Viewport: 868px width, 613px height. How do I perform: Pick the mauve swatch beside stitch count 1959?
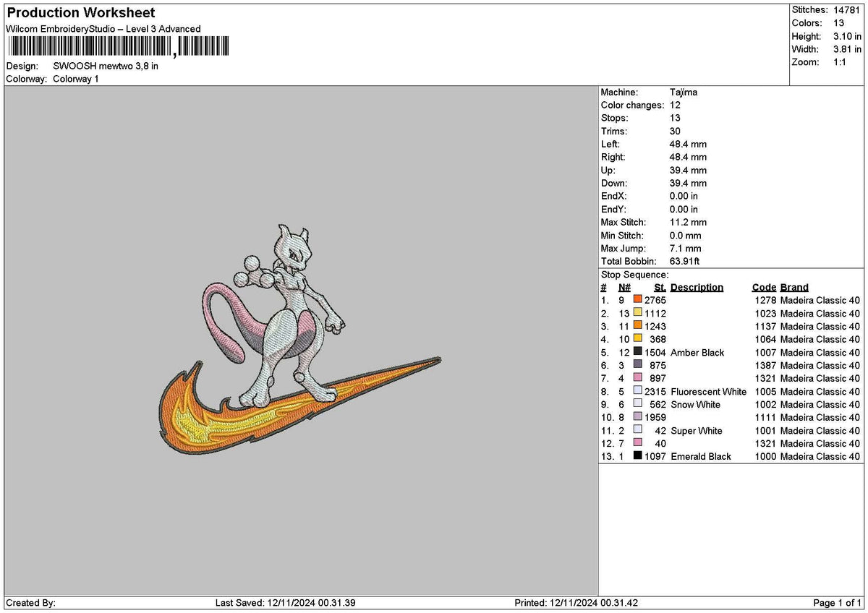point(637,416)
